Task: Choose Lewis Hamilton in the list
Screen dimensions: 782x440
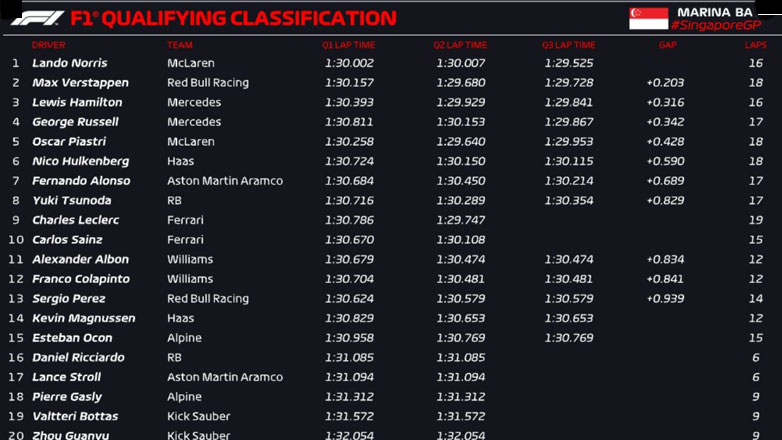Action: point(77,102)
